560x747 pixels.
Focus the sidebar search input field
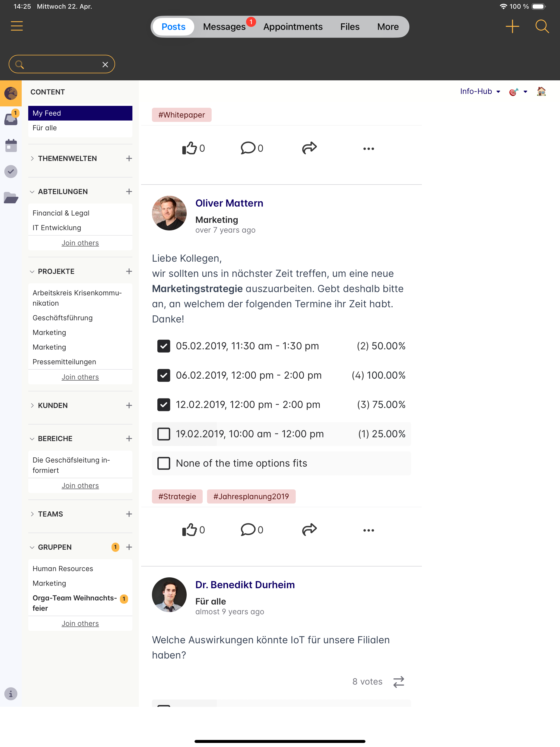click(62, 64)
